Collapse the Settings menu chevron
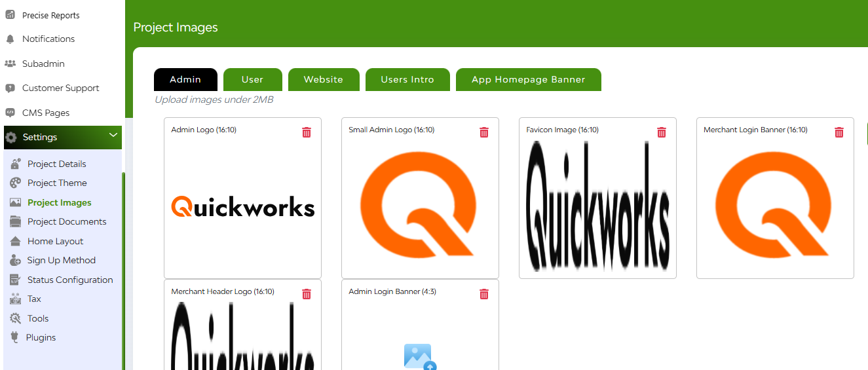Viewport: 868px width, 370px height. tap(113, 136)
